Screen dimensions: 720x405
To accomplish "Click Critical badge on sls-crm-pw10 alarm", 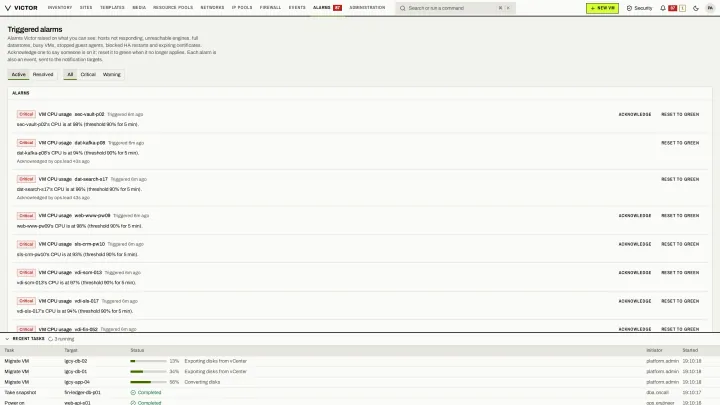I will coord(26,244).
